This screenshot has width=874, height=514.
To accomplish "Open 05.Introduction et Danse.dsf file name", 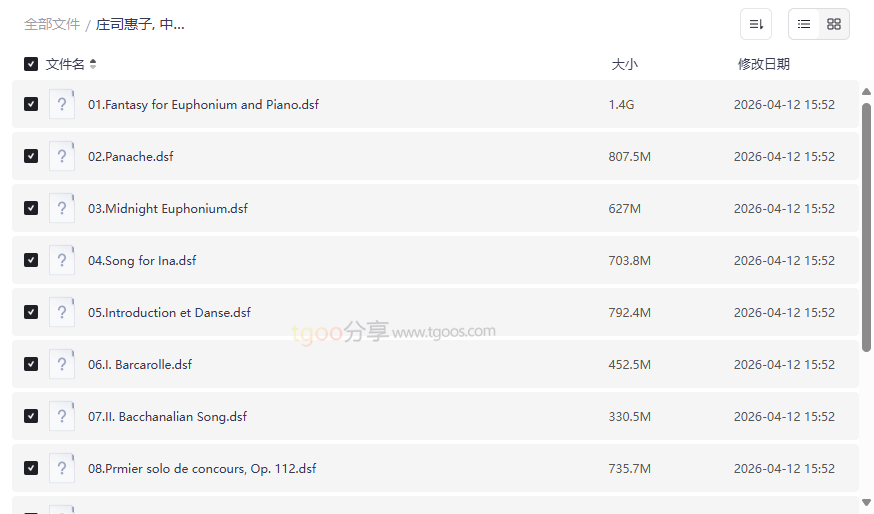I will 169,312.
